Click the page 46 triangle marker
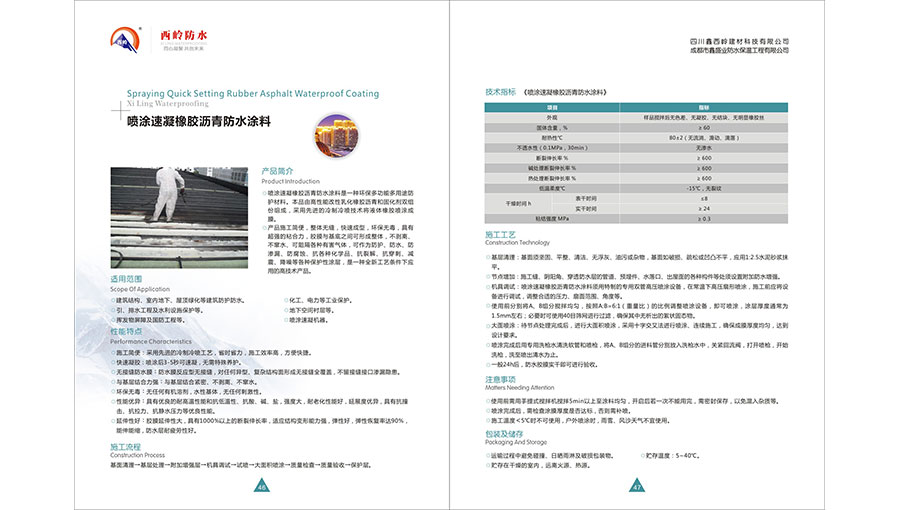 (261, 485)
